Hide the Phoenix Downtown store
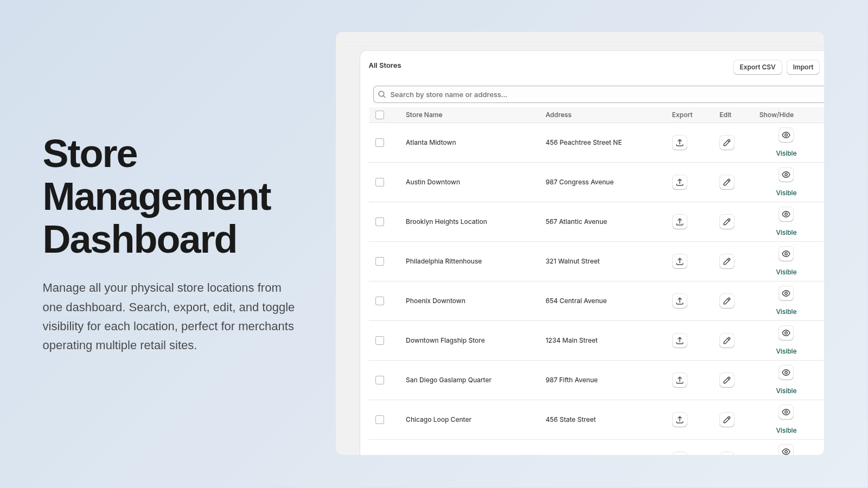Viewport: 868px width, 488px height. click(x=786, y=293)
